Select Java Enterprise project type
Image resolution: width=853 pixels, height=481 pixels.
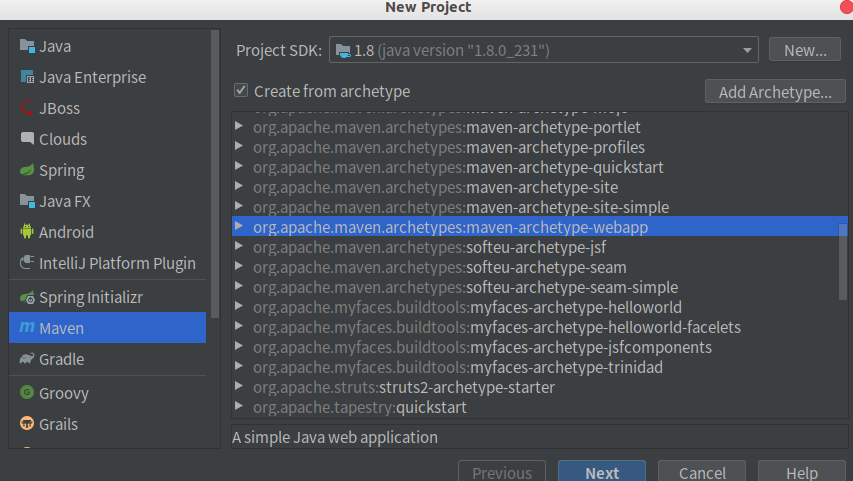click(x=92, y=78)
